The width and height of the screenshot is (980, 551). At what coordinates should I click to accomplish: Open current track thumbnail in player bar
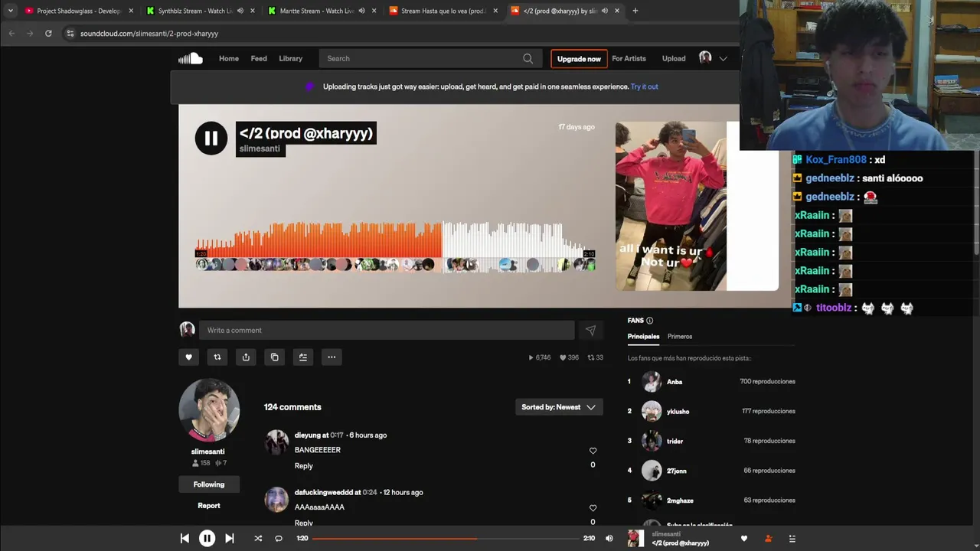635,538
